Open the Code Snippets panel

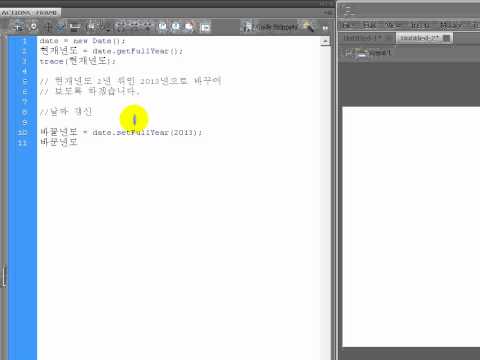tap(269, 27)
